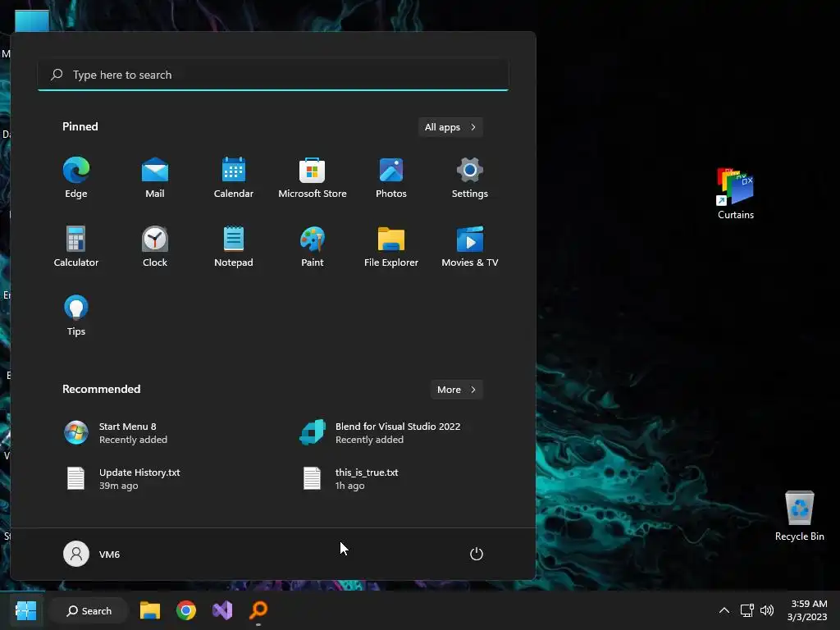Click the taskbar Search box
Screen dimensions: 840x630
pos(89,610)
